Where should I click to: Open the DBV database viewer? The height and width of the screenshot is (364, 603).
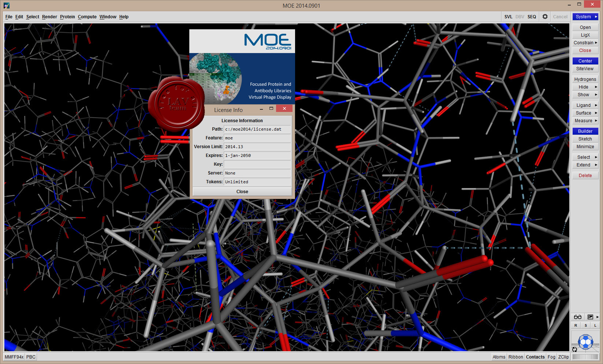520,16
